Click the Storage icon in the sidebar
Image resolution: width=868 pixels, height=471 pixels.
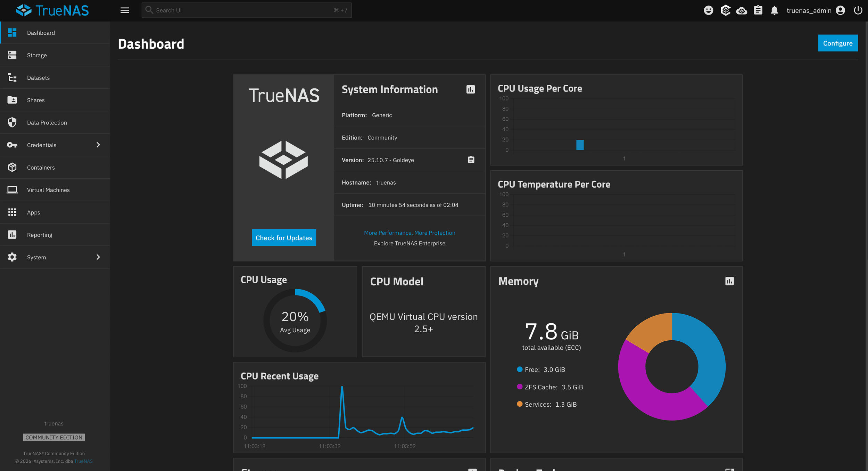[x=12, y=55]
